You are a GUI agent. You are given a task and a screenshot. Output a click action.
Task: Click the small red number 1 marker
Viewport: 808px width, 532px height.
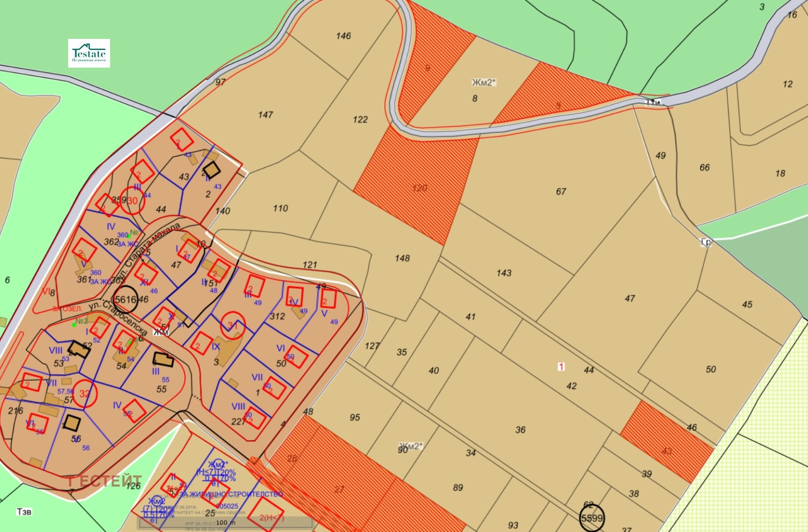tap(561, 366)
